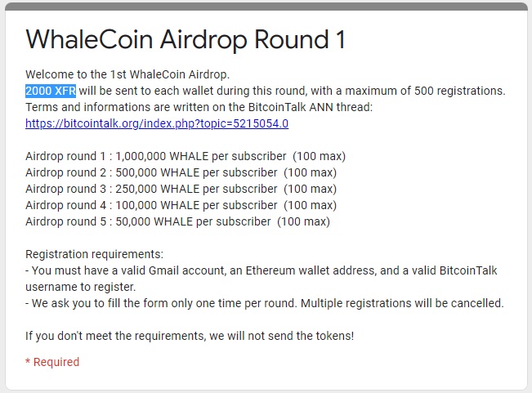Click the "Welcome to the 1st WhaleCoin Airdrop." sentence
532x393 pixels.
(127, 74)
